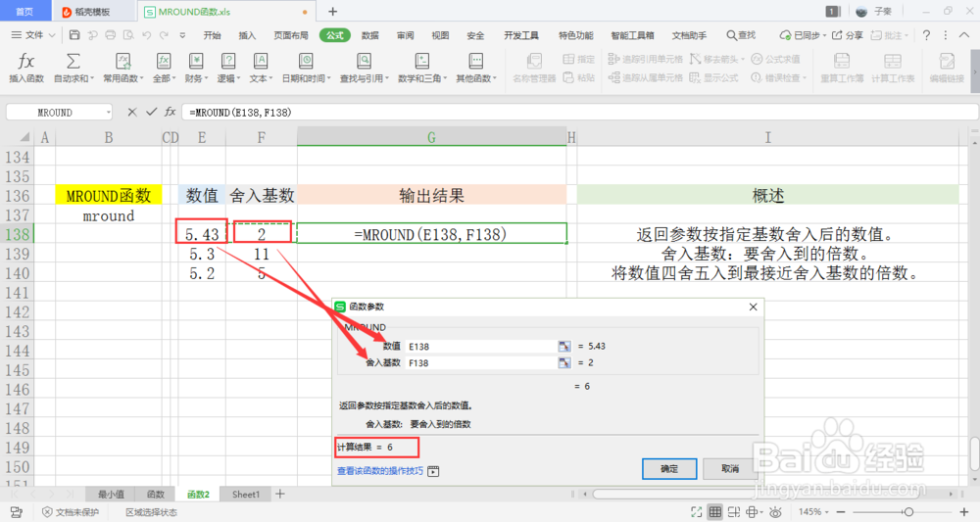Click the 首页 home button

click(24, 11)
